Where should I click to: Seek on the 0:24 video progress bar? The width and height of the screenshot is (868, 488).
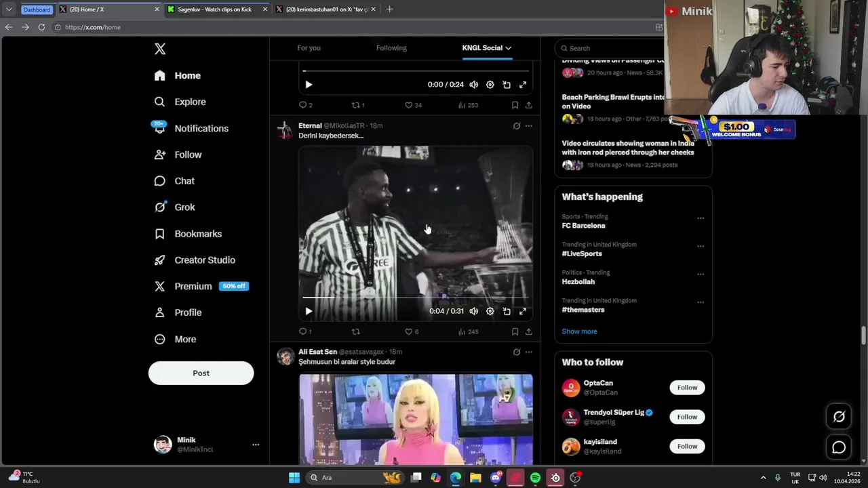click(415, 70)
